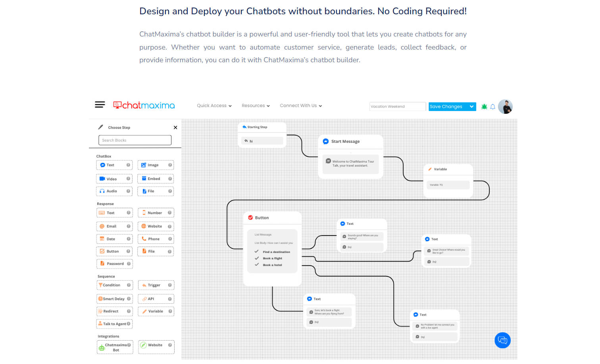Add an Audio block
The width and height of the screenshot is (600, 364).
tap(114, 191)
